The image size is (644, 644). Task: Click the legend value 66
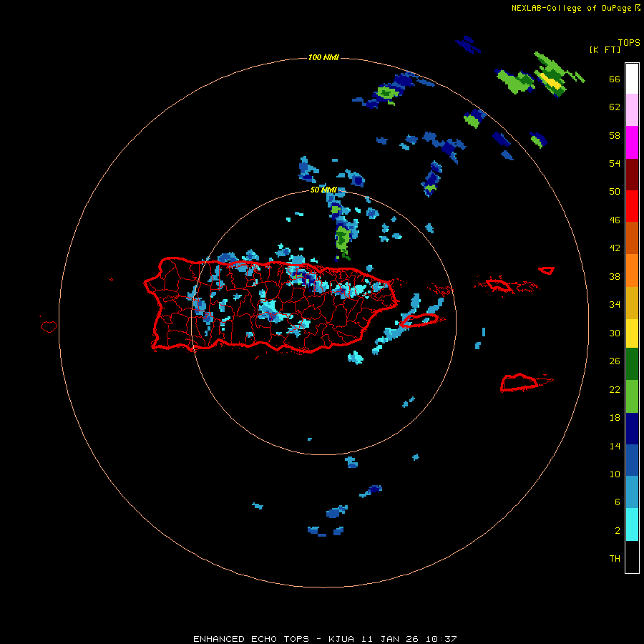(x=615, y=79)
